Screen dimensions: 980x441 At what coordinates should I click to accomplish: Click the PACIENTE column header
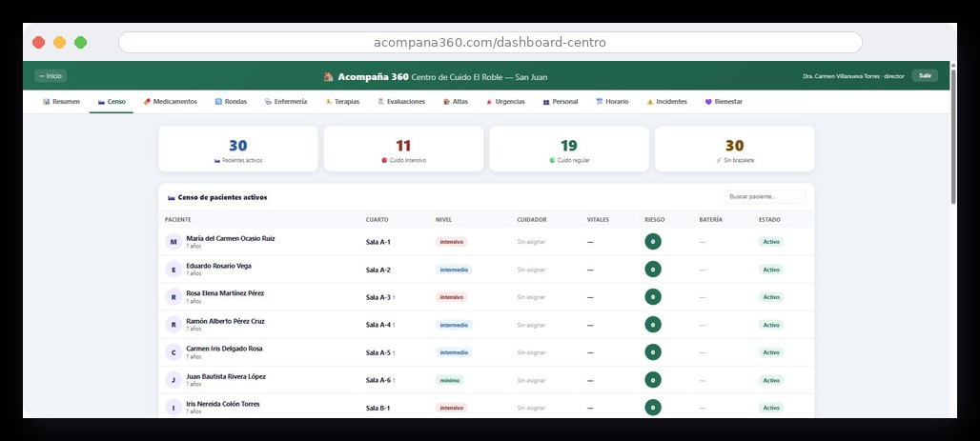click(x=178, y=220)
